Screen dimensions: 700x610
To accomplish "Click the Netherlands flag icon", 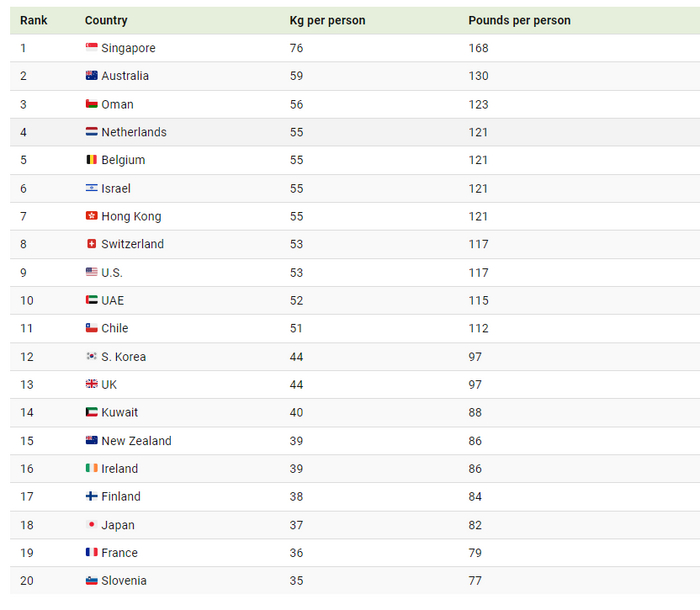I will coord(91,132).
